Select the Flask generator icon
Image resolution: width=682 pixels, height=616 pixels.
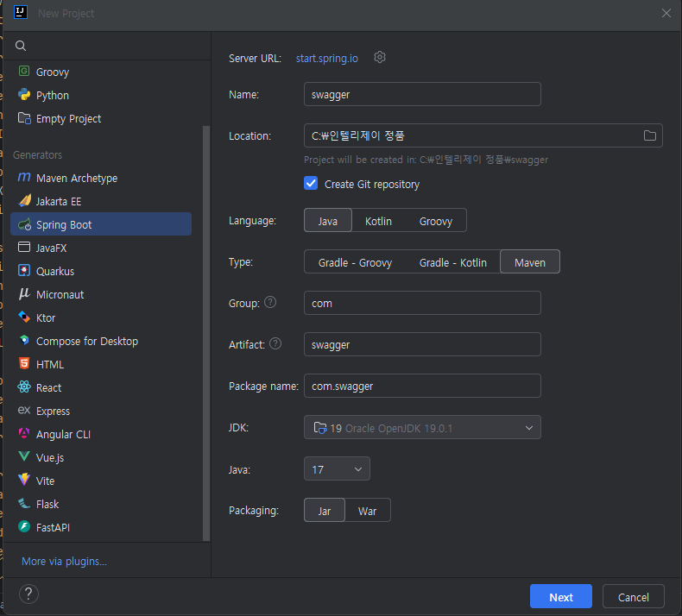click(24, 503)
